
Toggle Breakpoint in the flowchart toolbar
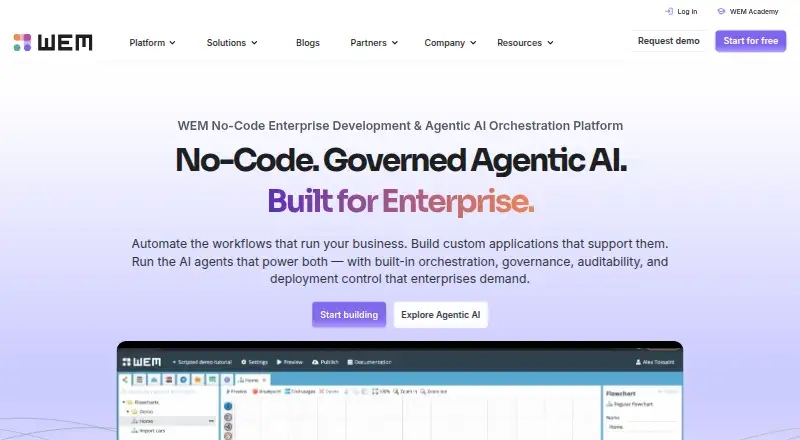pyautogui.click(x=266, y=392)
